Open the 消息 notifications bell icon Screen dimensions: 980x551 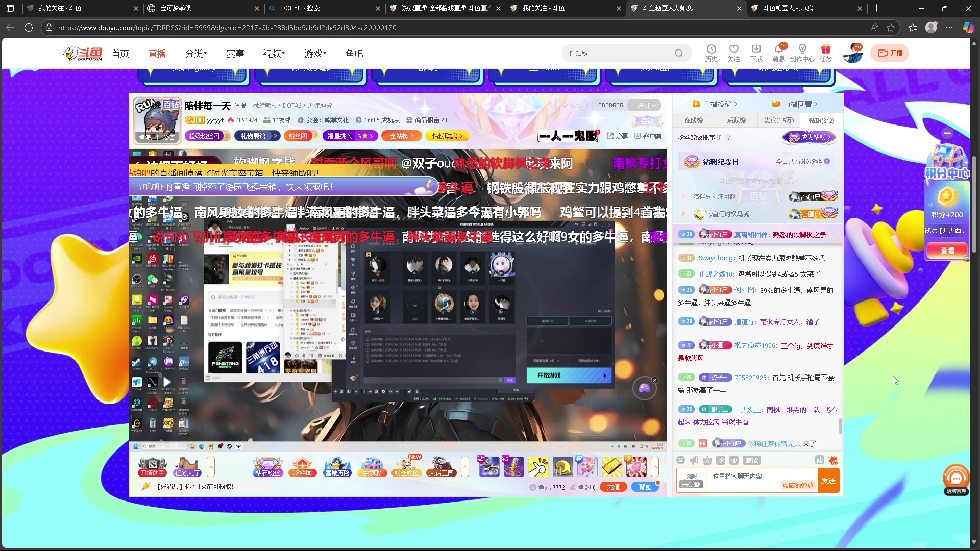pyautogui.click(x=778, y=53)
